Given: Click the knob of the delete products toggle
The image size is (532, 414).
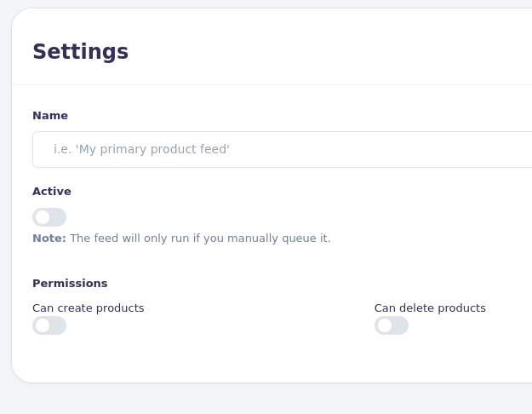Looking at the screenshot, I should pos(385,325).
